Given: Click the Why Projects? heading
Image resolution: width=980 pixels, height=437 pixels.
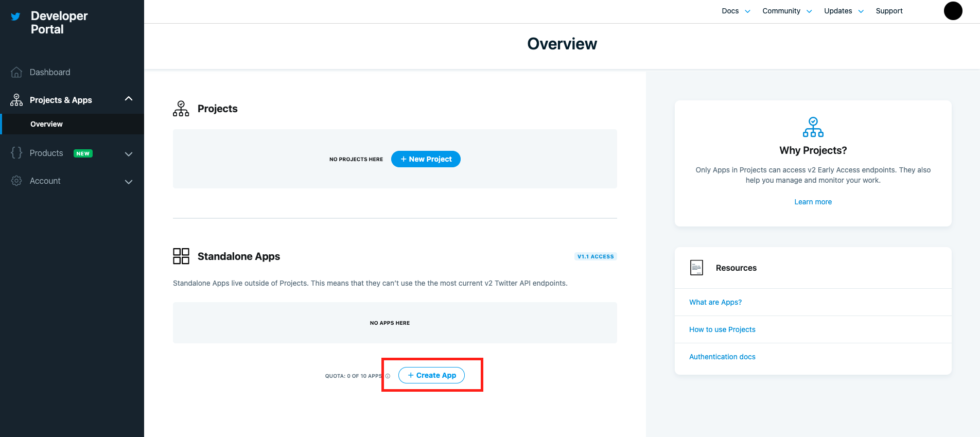Looking at the screenshot, I should (813, 150).
